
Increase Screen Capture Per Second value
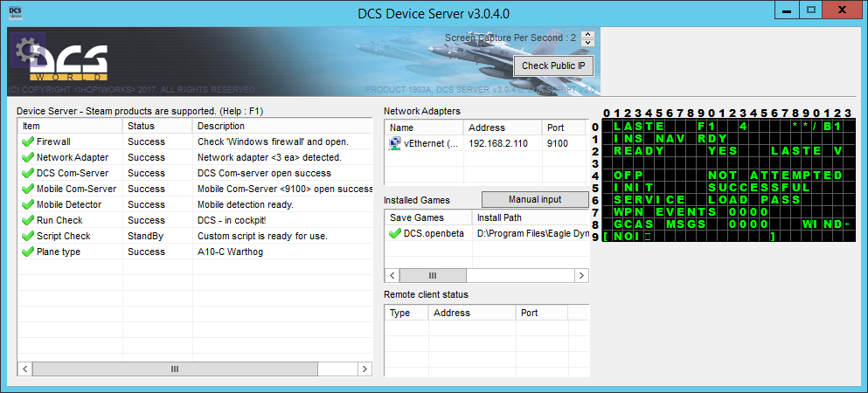pos(589,35)
